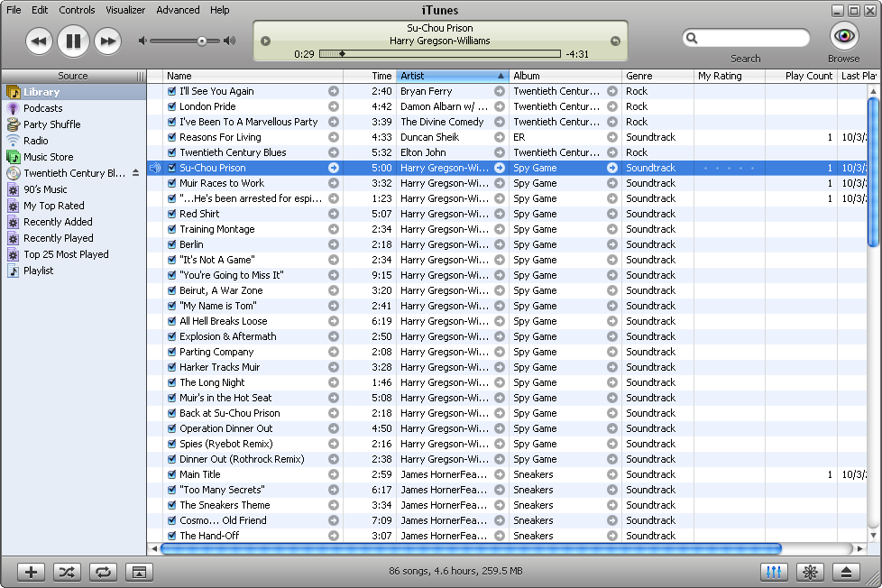
Task: Open the Music Store source
Action: 49,157
